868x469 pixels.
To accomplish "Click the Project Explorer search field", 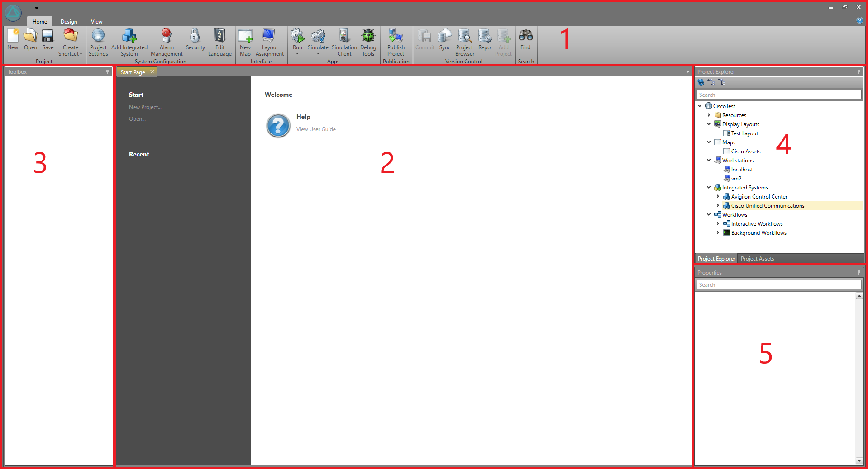I will pyautogui.click(x=778, y=95).
